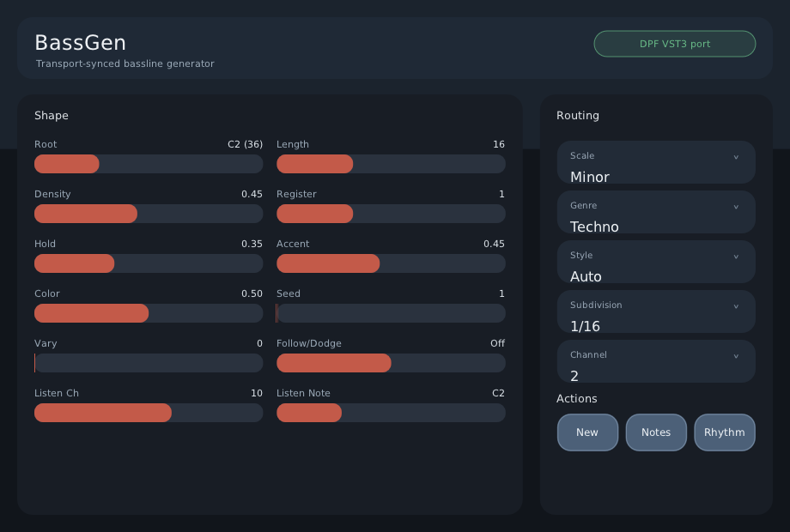Click the Vary slider track
Image resolution: width=790 pixels, height=532 pixels.
point(149,364)
